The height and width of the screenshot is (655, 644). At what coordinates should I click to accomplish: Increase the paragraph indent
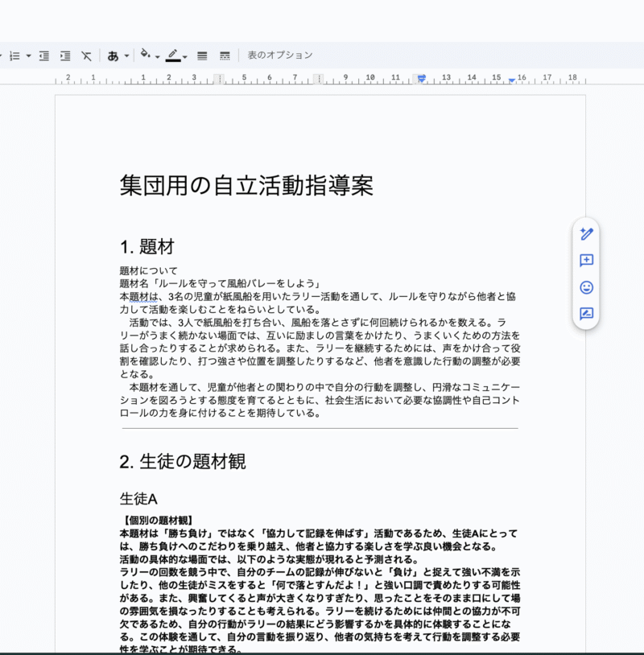pos(65,56)
